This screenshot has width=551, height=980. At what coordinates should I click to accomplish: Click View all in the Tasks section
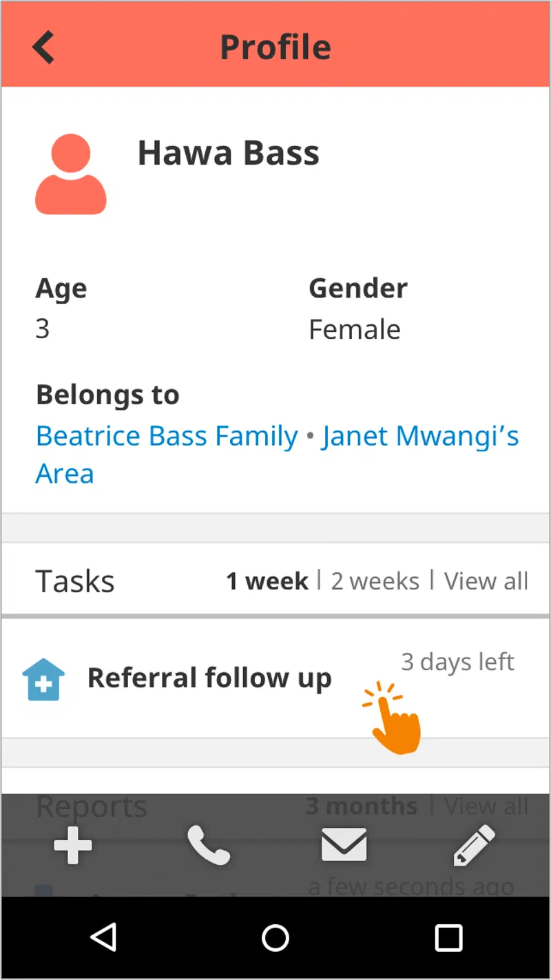pos(486,581)
